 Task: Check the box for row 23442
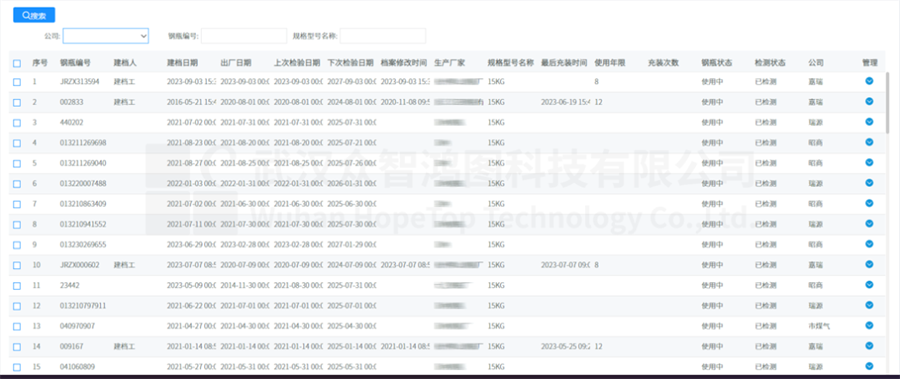tap(17, 285)
